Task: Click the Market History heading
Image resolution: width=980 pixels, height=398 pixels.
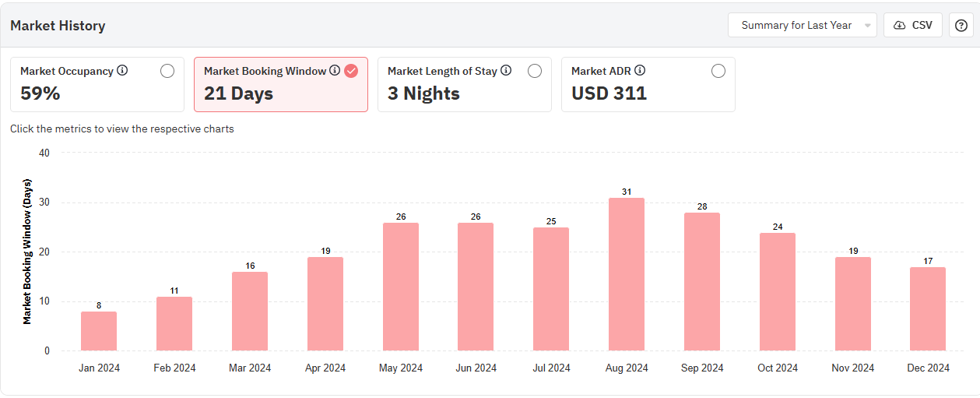Action: [x=58, y=26]
